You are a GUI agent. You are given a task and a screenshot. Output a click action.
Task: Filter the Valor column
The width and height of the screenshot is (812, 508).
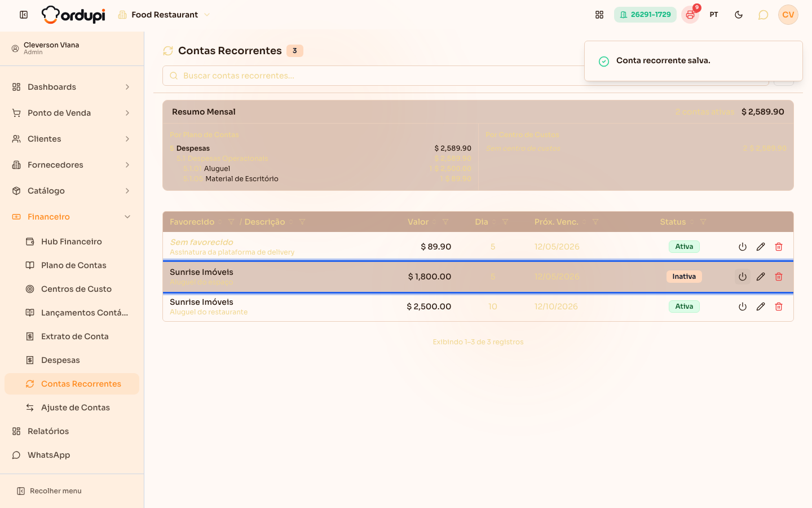[445, 222]
